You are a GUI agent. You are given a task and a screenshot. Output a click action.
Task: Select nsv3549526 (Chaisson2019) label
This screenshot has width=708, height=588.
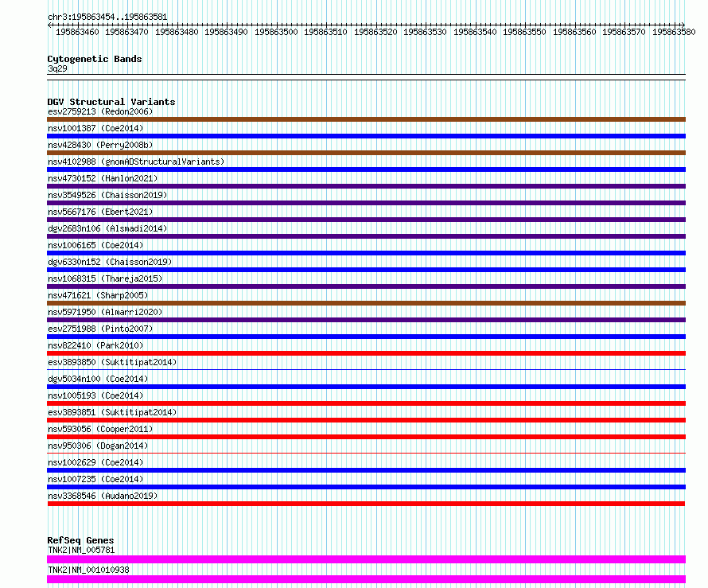[107, 195]
